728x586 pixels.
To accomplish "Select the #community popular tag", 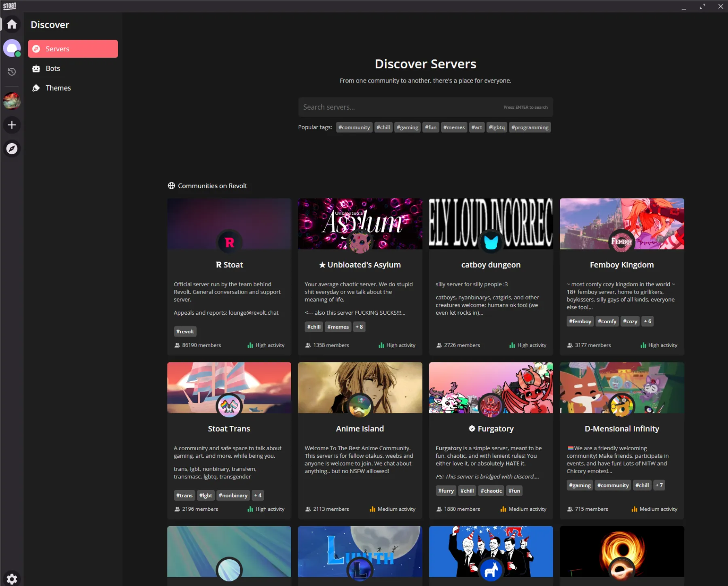I will point(354,127).
